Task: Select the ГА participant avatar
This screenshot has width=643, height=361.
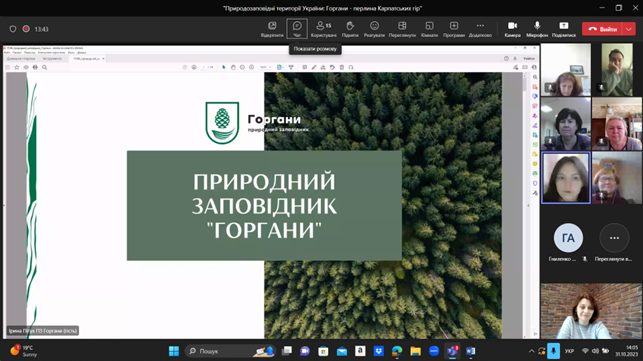Action: click(568, 238)
